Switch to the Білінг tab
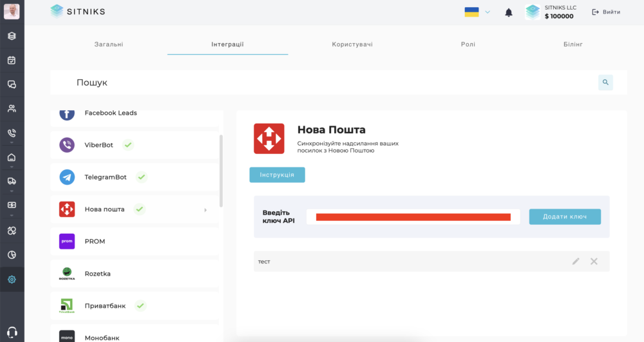The height and width of the screenshot is (342, 644). 573,44
